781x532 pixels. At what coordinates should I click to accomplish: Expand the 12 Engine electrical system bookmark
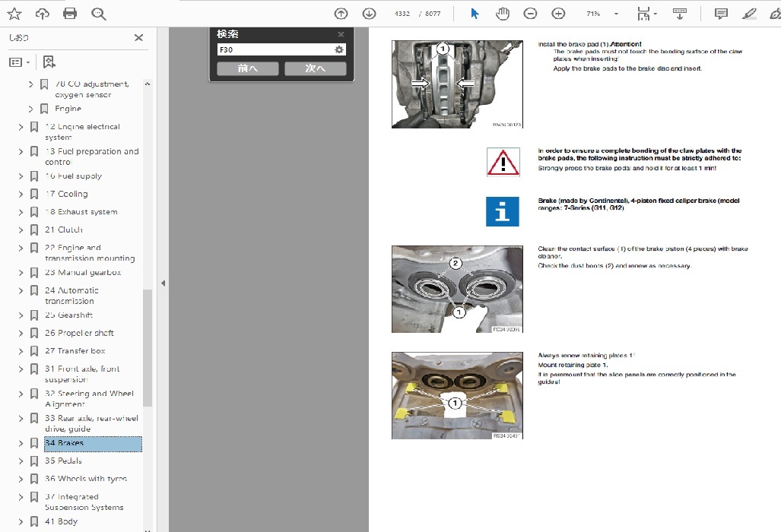pyautogui.click(x=21, y=127)
